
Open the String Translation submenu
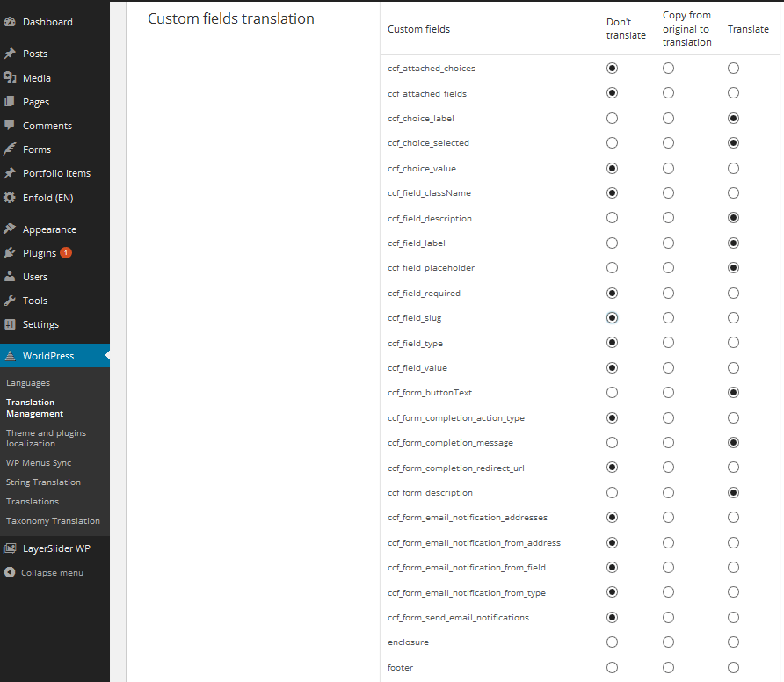pos(43,482)
